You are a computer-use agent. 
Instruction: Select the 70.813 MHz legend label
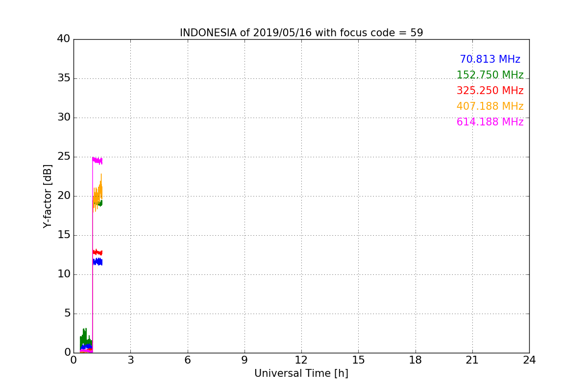[490, 59]
